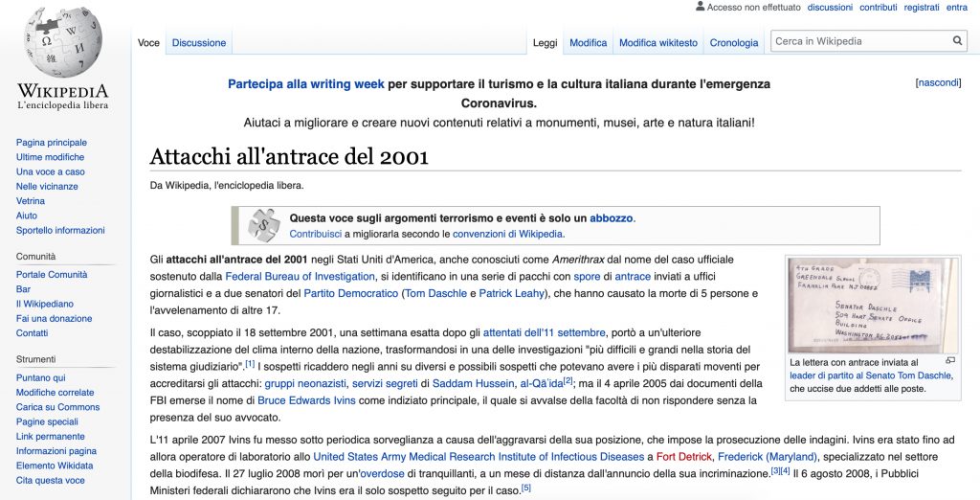Open the Saddam Hussein link
980x500 pixels.
pos(473,383)
